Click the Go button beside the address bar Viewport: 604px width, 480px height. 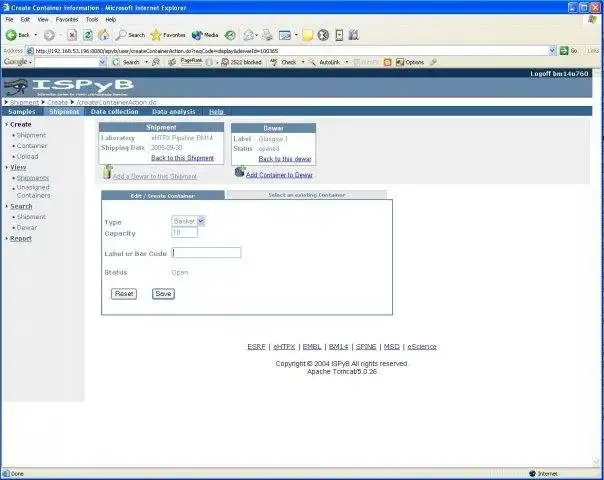coord(569,51)
